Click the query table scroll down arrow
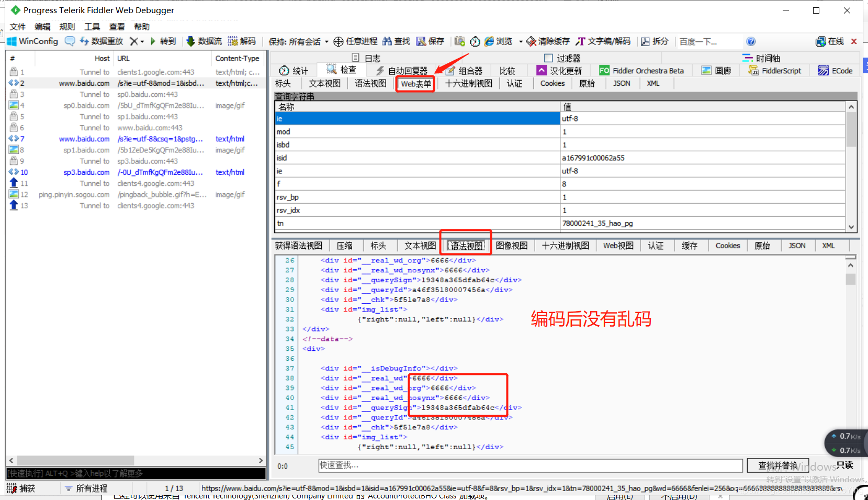The image size is (868, 500). (851, 227)
